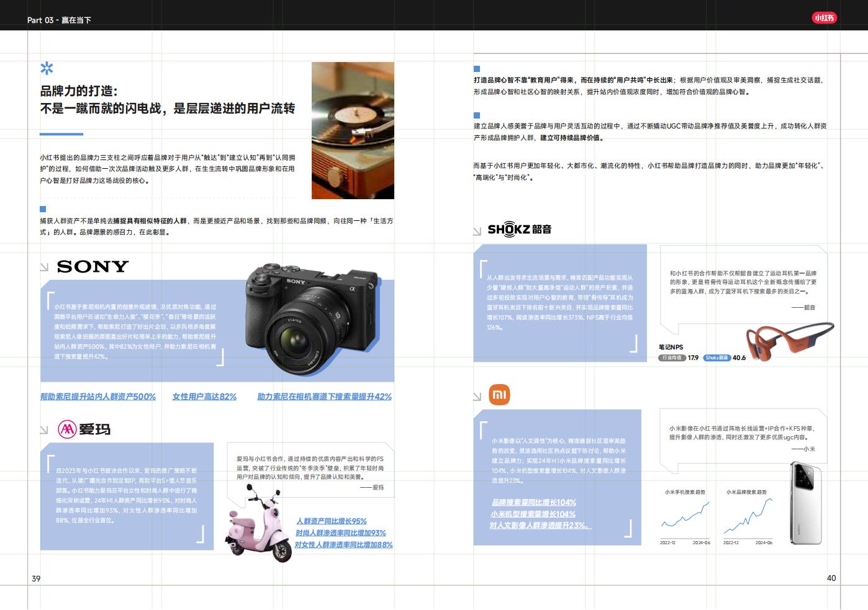
Task: Click the SONY brand logo
Action: tap(93, 267)
